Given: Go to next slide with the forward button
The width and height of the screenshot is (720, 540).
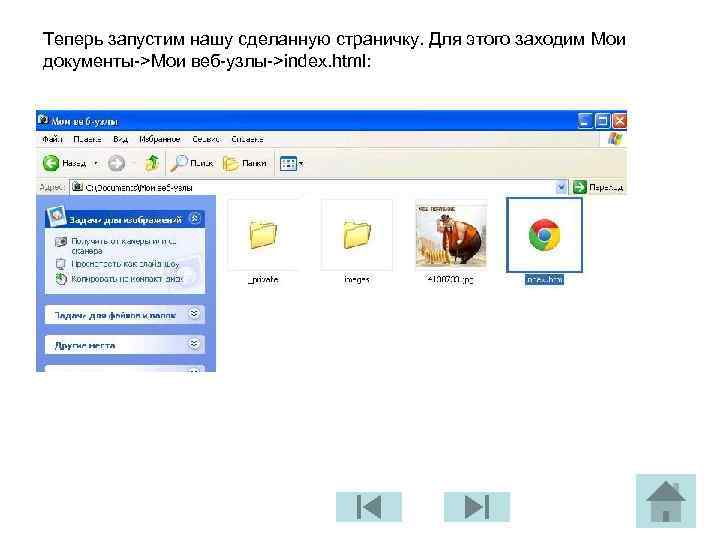Looking at the screenshot, I should pos(477,507).
